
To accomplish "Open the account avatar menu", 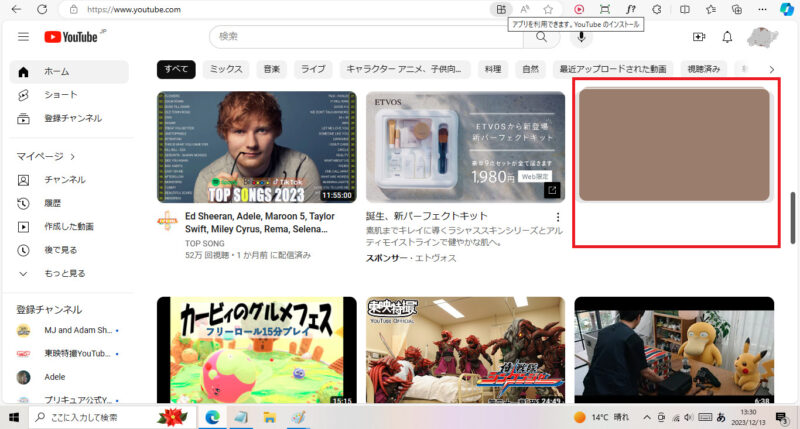I will (x=762, y=37).
